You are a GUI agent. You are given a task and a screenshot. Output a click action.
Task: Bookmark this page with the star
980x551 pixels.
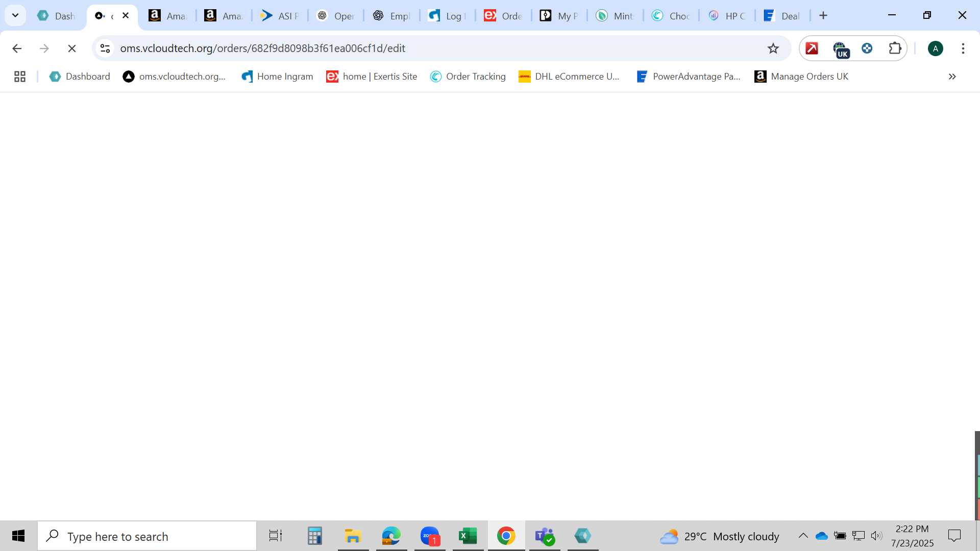pyautogui.click(x=773, y=48)
